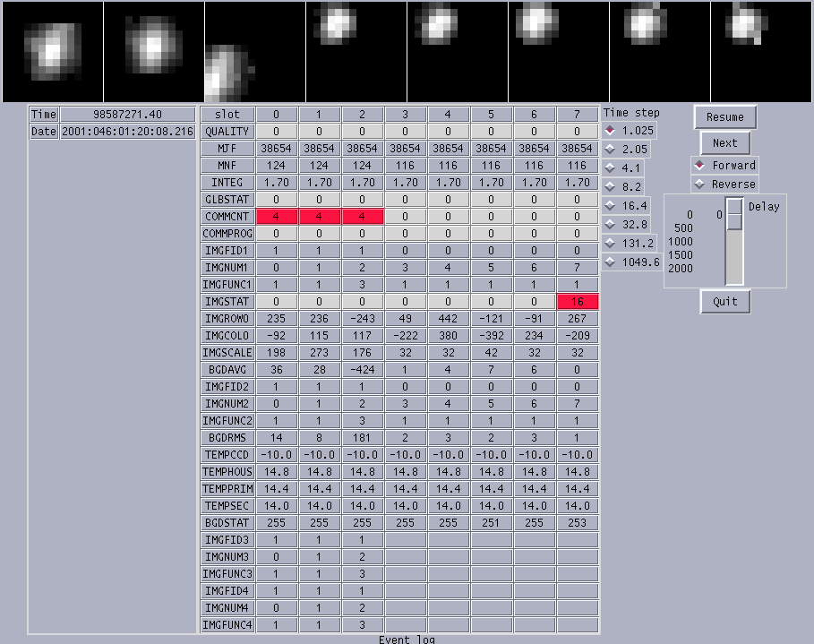The height and width of the screenshot is (644, 814).
Task: Click the TEMPPRIM row label
Action: coord(227,489)
